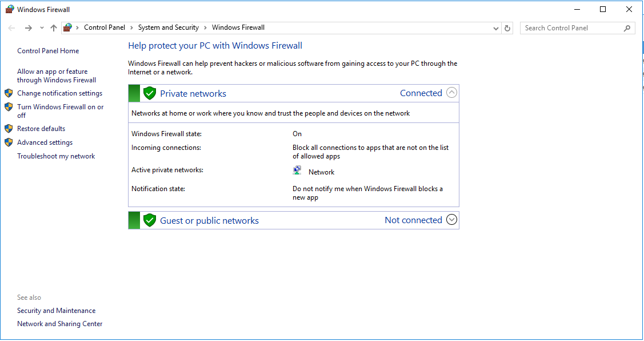The image size is (644, 341).
Task: Open Network and Sharing Center link
Action: 59,324
